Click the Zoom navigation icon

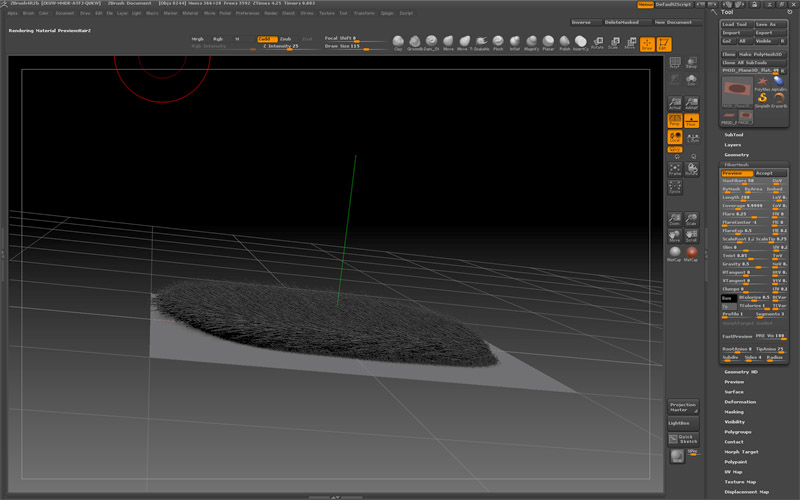pos(675,219)
